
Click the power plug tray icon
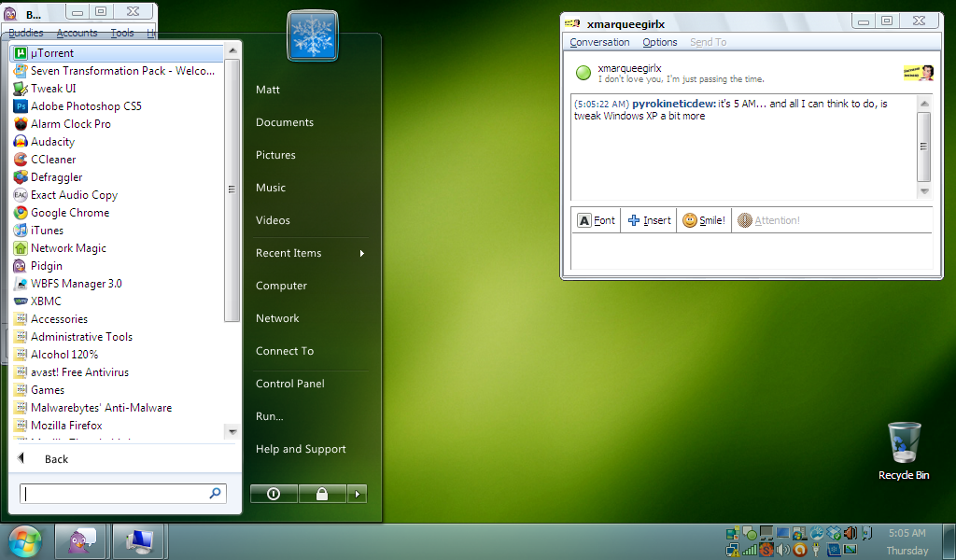[x=816, y=550]
